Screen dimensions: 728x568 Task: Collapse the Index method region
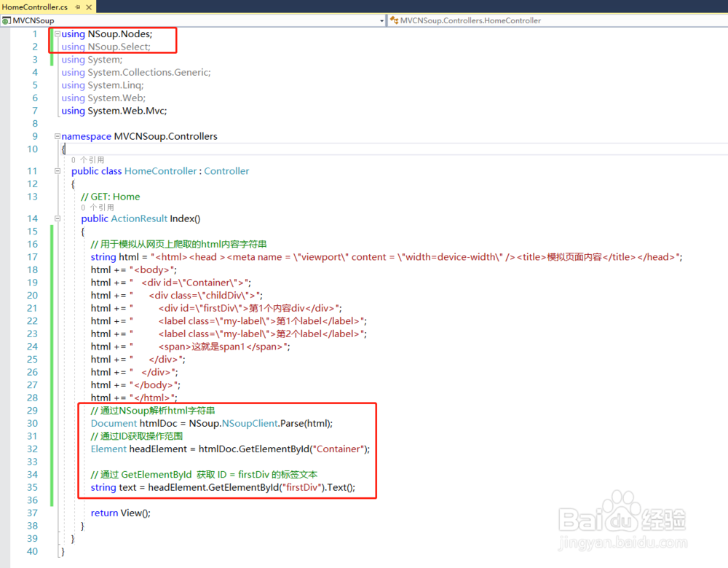pyautogui.click(x=57, y=218)
